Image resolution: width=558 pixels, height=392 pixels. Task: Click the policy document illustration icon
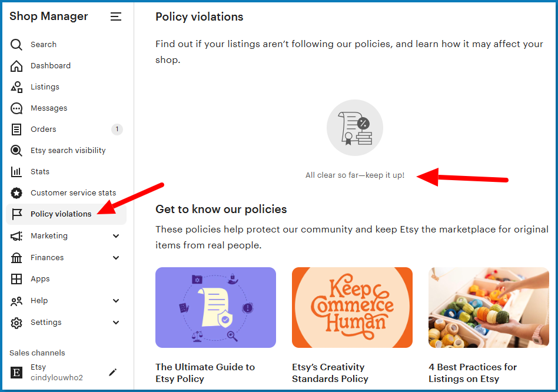tap(355, 128)
